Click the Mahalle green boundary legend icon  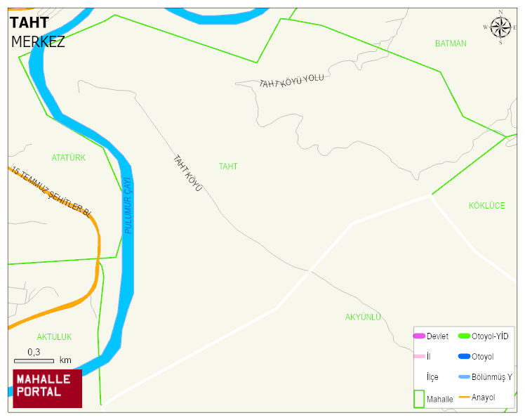419,398
